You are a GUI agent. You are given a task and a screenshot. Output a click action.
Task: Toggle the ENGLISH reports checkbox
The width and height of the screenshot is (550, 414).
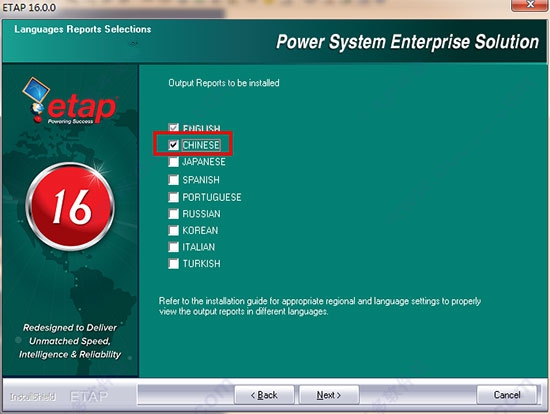click(x=173, y=128)
